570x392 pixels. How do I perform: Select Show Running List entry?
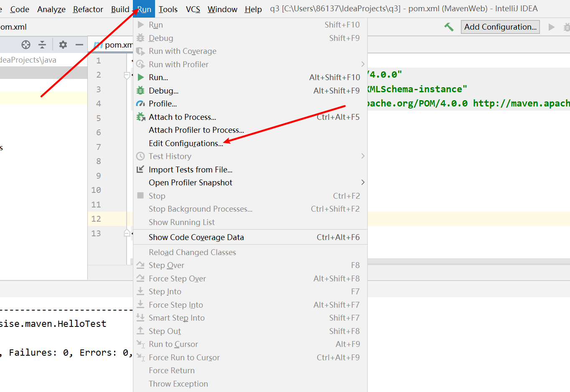tap(250, 222)
